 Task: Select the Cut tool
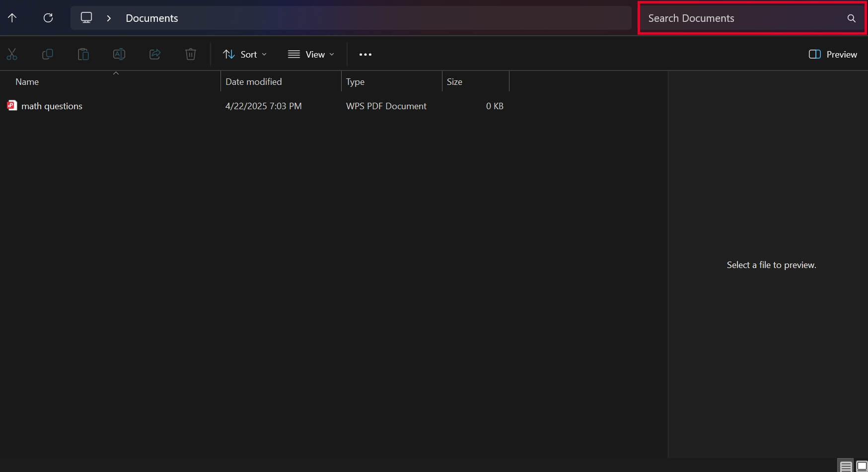12,55
